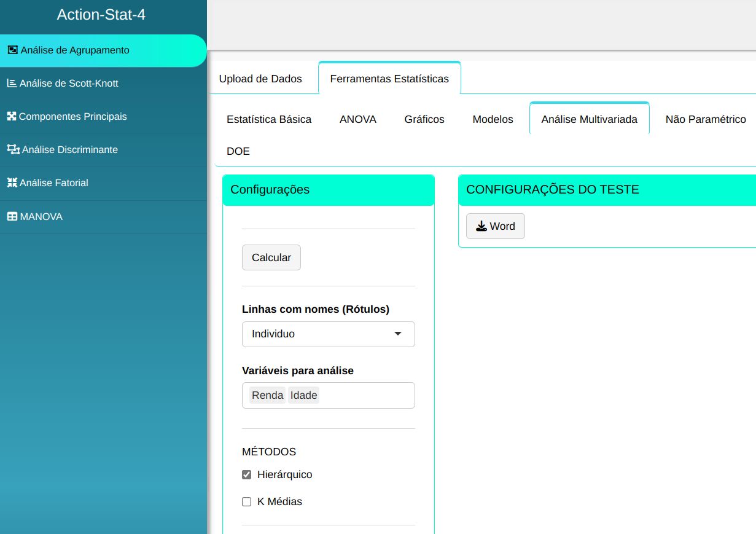Switch to the Upload de Dados tab
The height and width of the screenshot is (534, 756).
pos(260,79)
